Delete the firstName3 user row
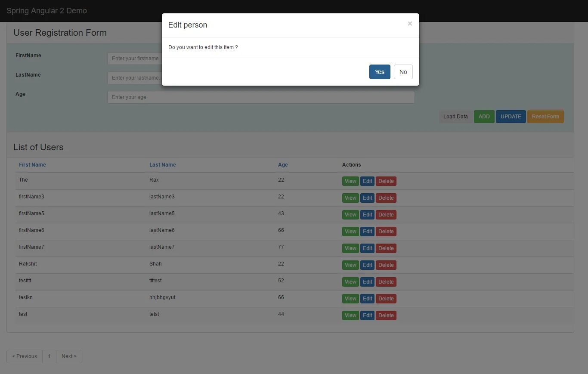Image resolution: width=588 pixels, height=374 pixels. (x=386, y=198)
